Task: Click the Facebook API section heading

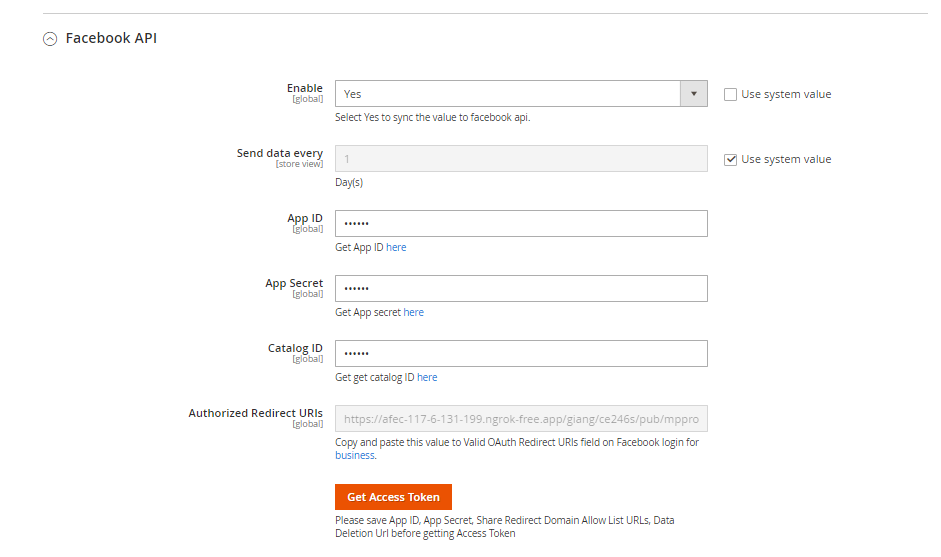Action: 111,38
